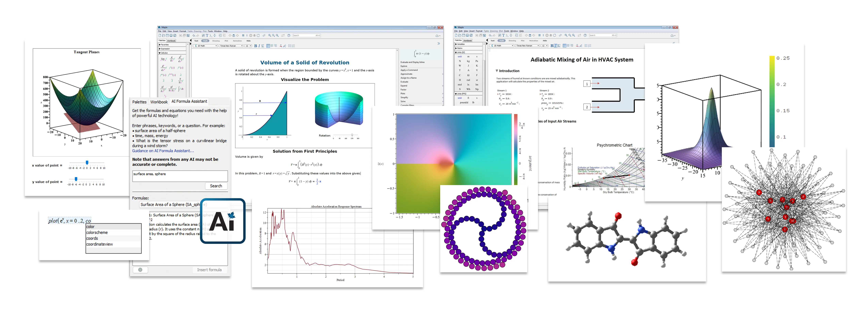The image size is (868, 312).
Task: Click Insert formula button
Action: (x=209, y=270)
